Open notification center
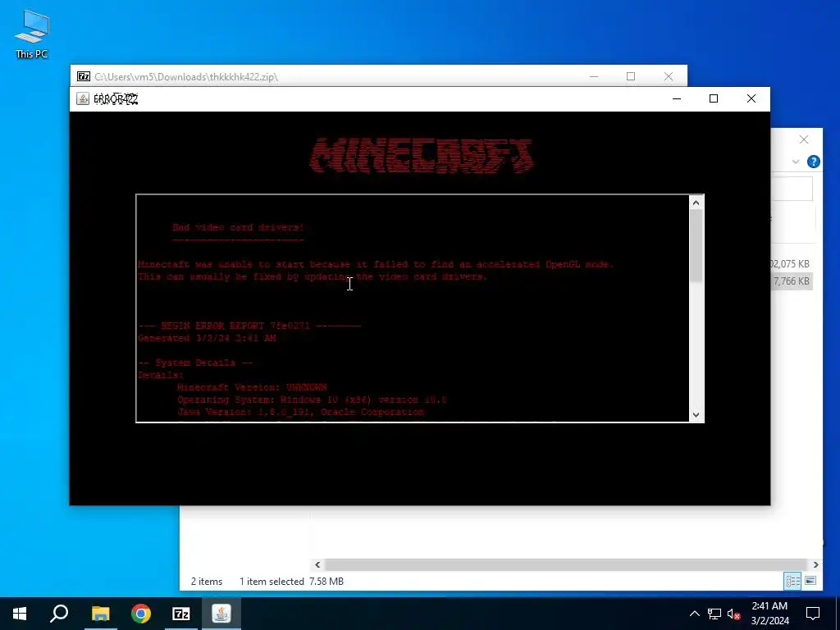 [x=813, y=614]
